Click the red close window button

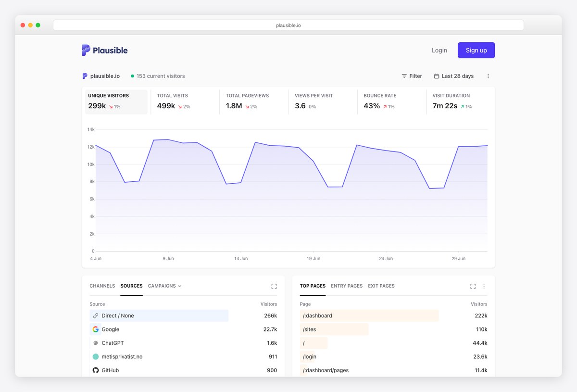click(x=23, y=25)
